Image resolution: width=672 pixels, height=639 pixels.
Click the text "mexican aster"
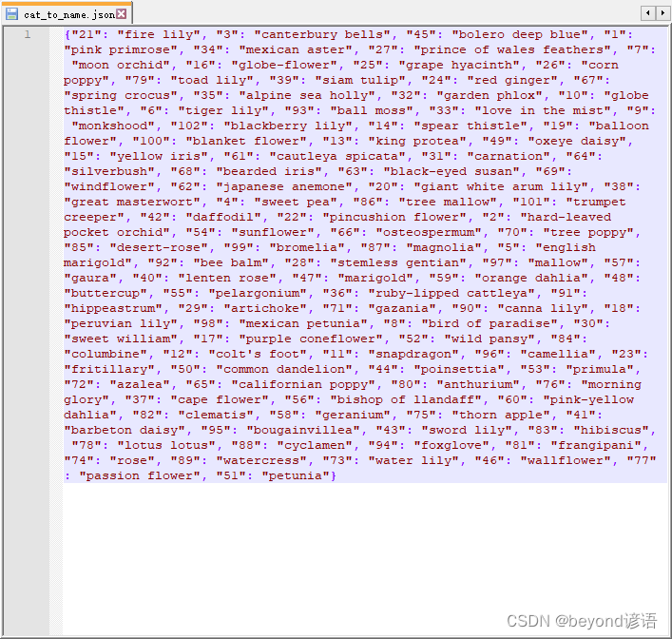[296, 49]
